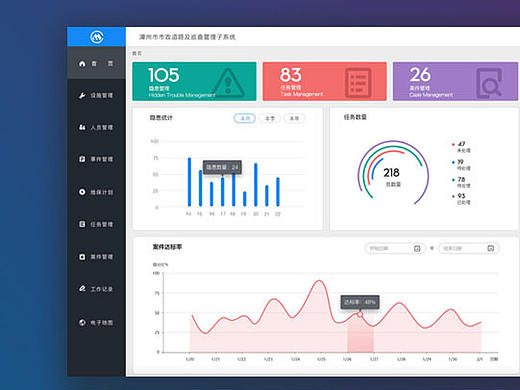Click the large 83 number on red card
The image size is (520, 390).
(291, 75)
